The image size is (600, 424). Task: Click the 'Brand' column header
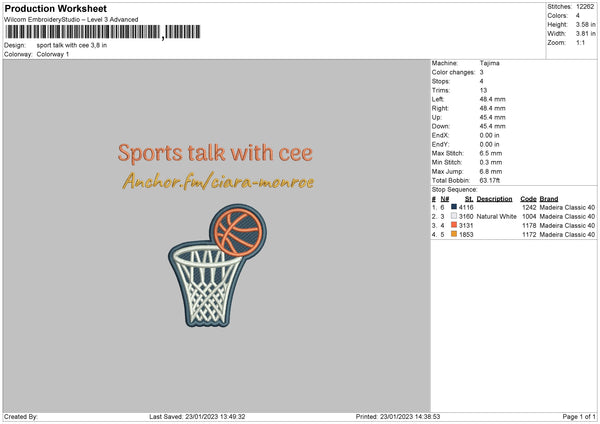coord(549,199)
